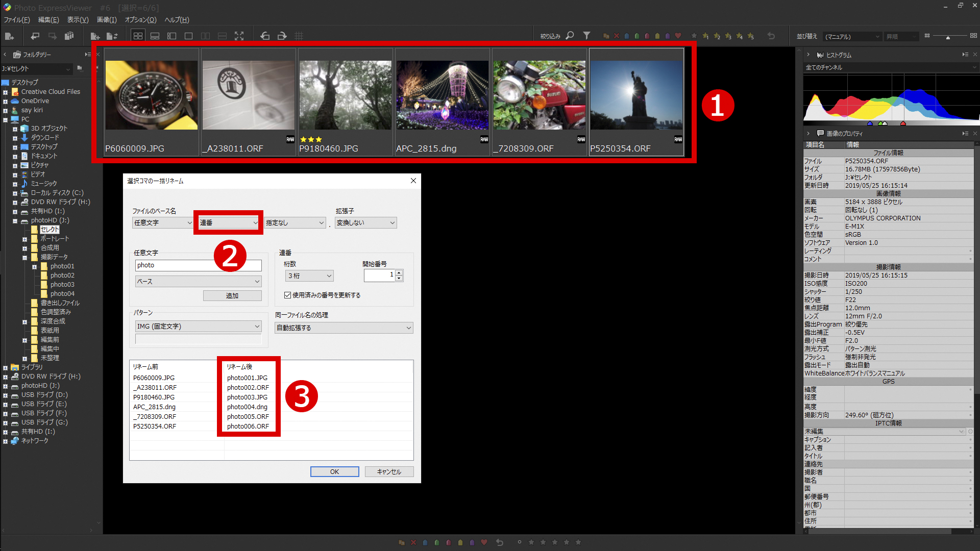Click the grid overlay icon

299,36
